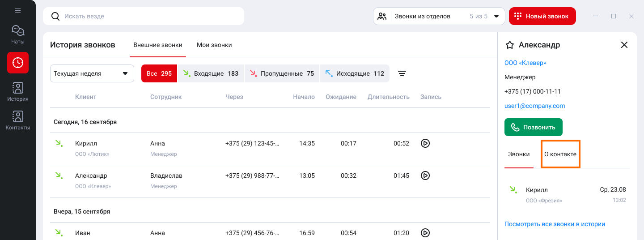Screen dimensions: 644x240
Task: Filter by Входящие calls
Action: click(x=211, y=73)
